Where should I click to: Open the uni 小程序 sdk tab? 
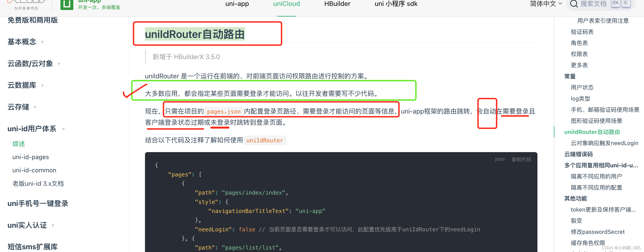396,4
